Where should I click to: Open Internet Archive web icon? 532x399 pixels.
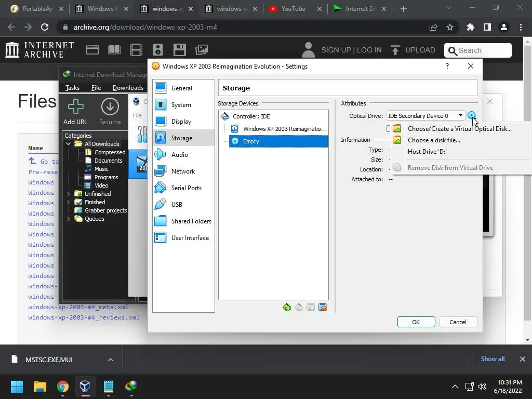click(x=92, y=50)
